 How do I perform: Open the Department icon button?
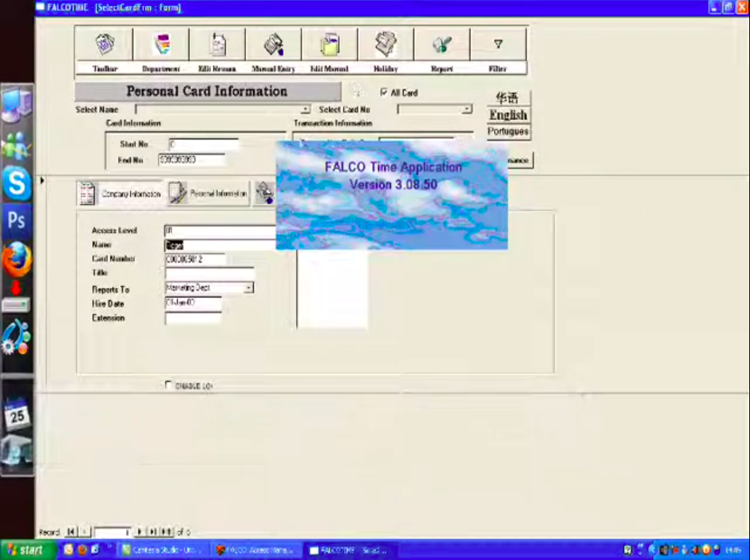(x=161, y=45)
